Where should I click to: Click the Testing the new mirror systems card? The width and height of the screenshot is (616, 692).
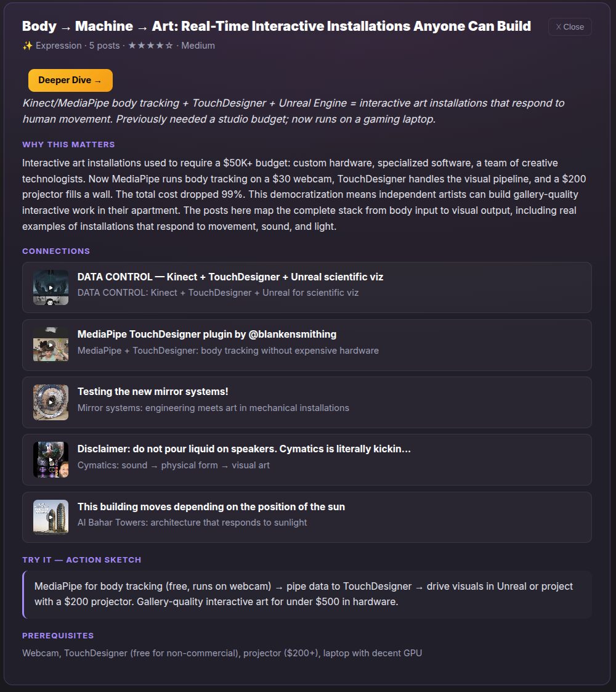(x=308, y=402)
